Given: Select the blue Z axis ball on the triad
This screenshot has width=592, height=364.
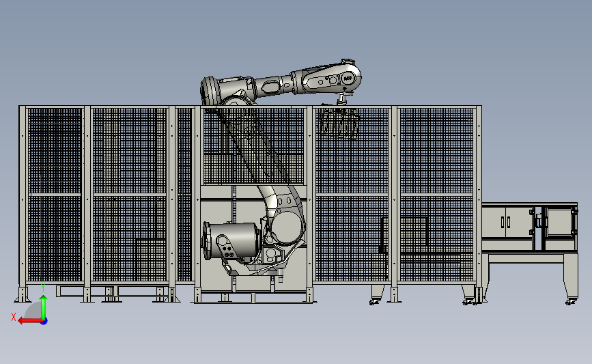Looking at the screenshot, I should pos(44,322).
